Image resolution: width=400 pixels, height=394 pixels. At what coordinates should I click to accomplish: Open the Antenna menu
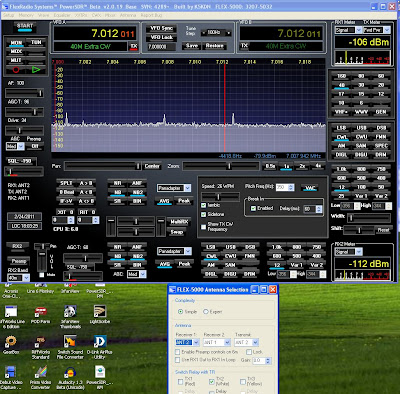tap(128, 15)
